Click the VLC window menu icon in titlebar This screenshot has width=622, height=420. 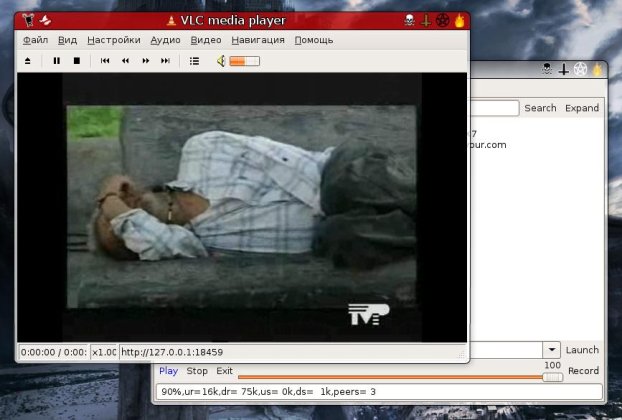pos(28,20)
